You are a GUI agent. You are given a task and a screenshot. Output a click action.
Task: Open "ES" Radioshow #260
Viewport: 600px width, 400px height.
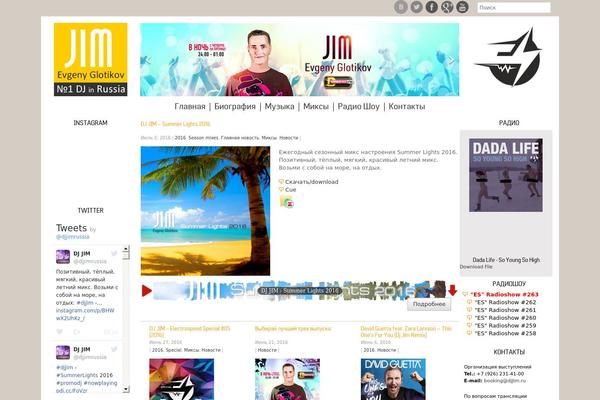505,318
